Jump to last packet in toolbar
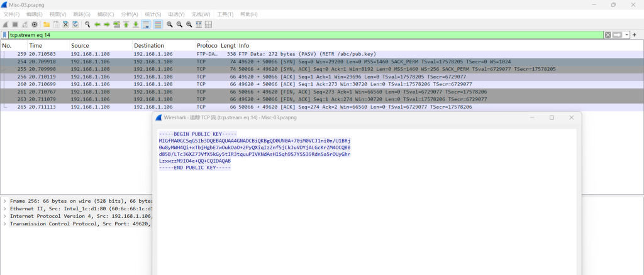Viewport: 644px width, 275px height. (x=135, y=24)
